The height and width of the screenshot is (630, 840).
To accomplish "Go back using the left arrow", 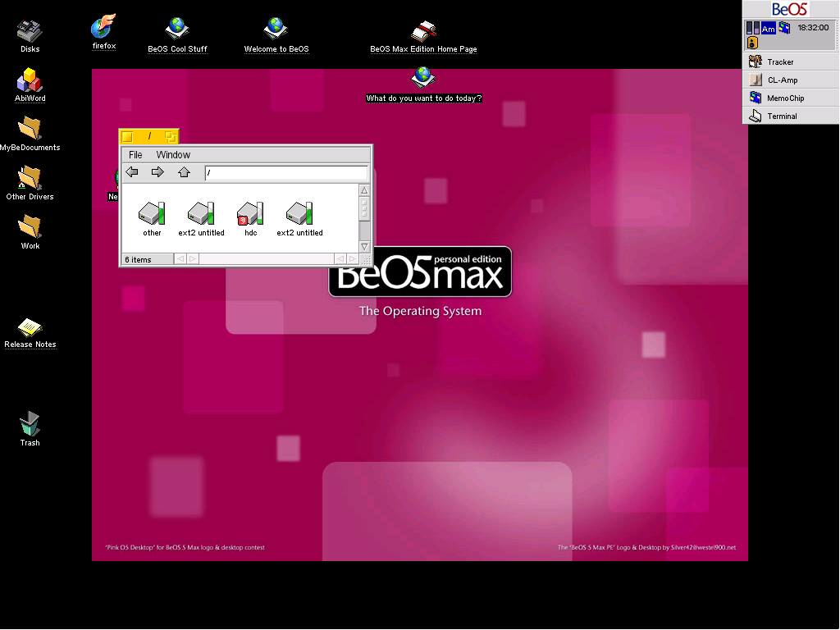I will coord(132,172).
